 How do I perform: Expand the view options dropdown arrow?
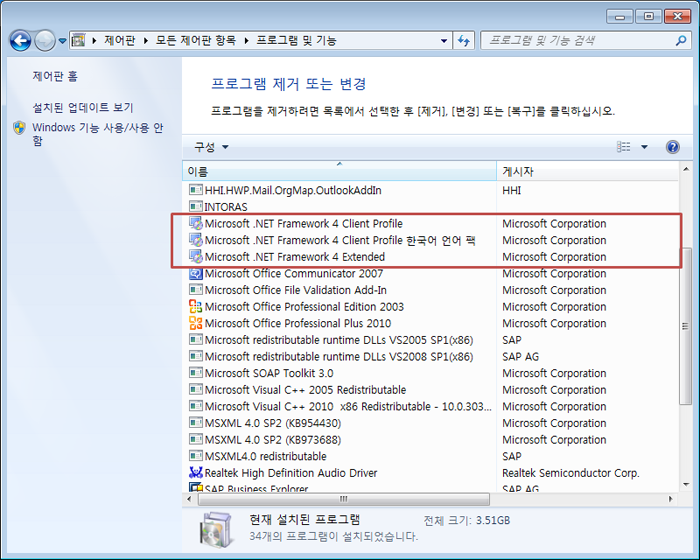[x=644, y=146]
